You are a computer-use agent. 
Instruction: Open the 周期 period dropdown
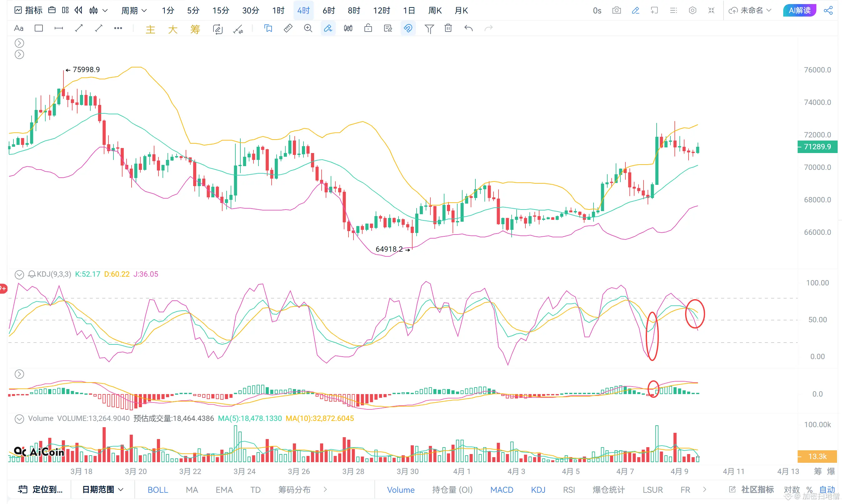pos(134,11)
